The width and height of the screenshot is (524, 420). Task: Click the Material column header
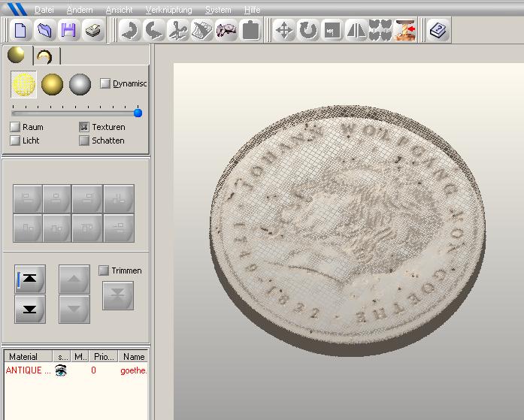click(x=23, y=357)
